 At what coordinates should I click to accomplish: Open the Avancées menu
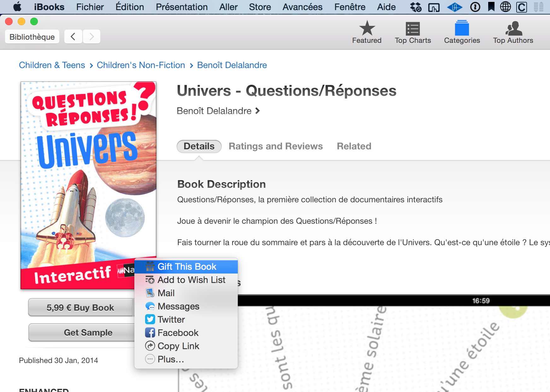302,7
